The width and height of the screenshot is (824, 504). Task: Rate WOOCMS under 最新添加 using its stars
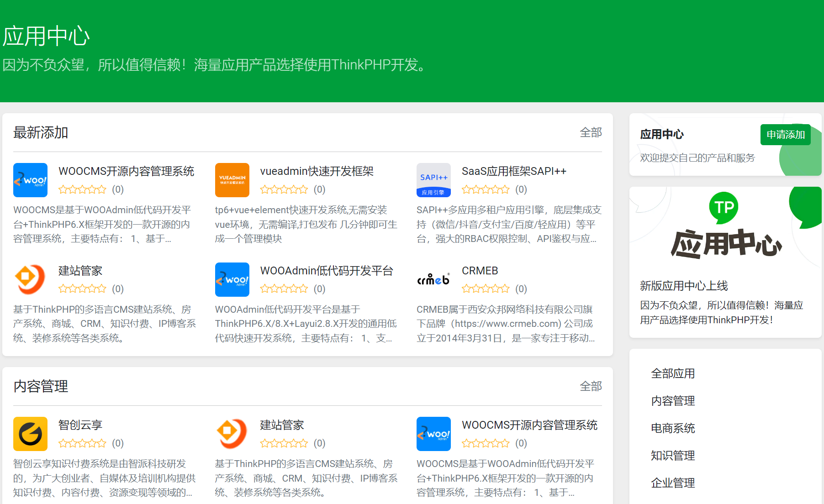pos(82,189)
